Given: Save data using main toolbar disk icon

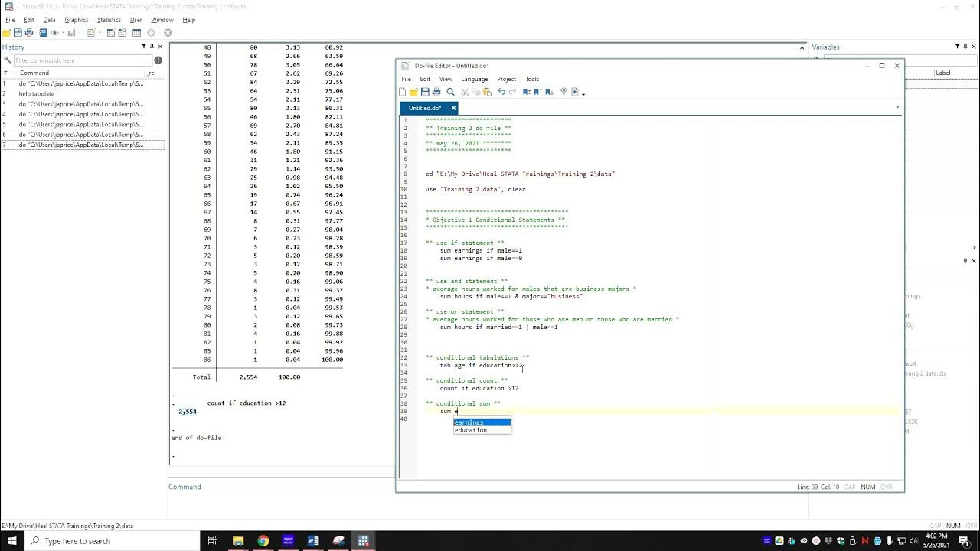Looking at the screenshot, I should pyautogui.click(x=18, y=33).
